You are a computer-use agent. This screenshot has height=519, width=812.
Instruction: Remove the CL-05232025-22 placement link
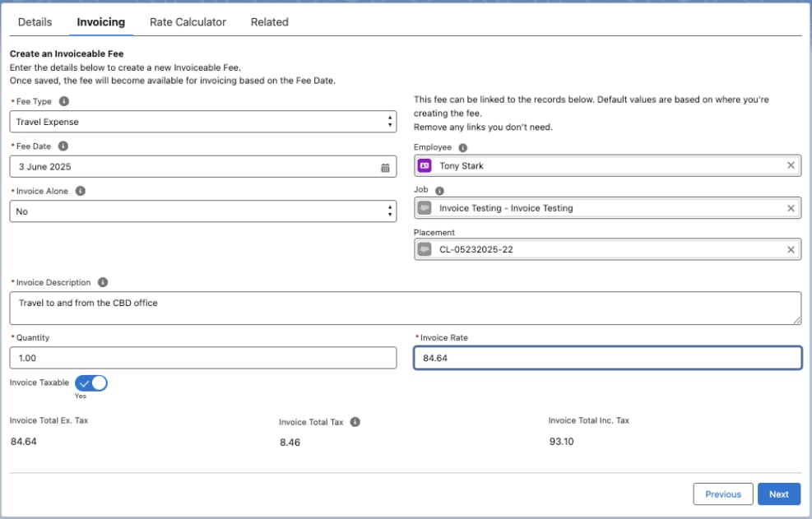[x=791, y=250]
